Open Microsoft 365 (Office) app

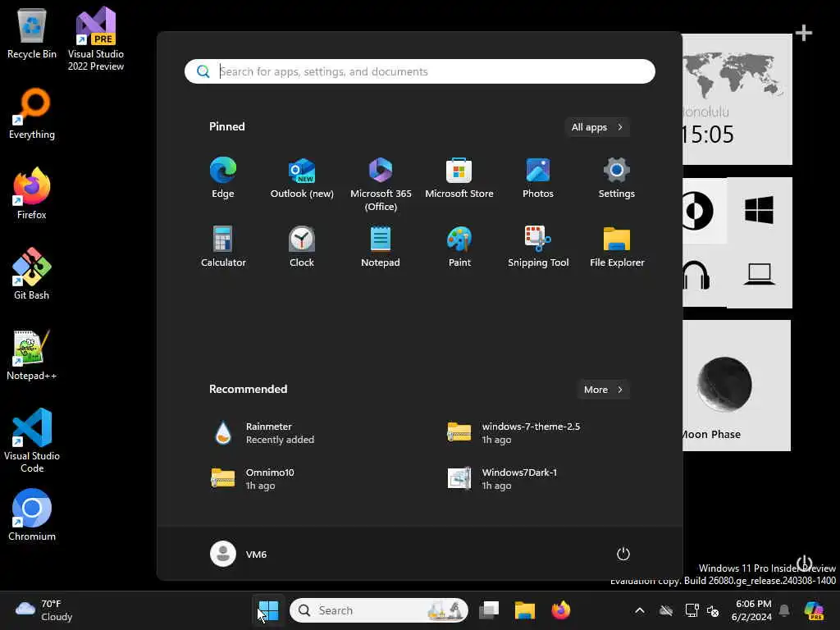pyautogui.click(x=381, y=185)
